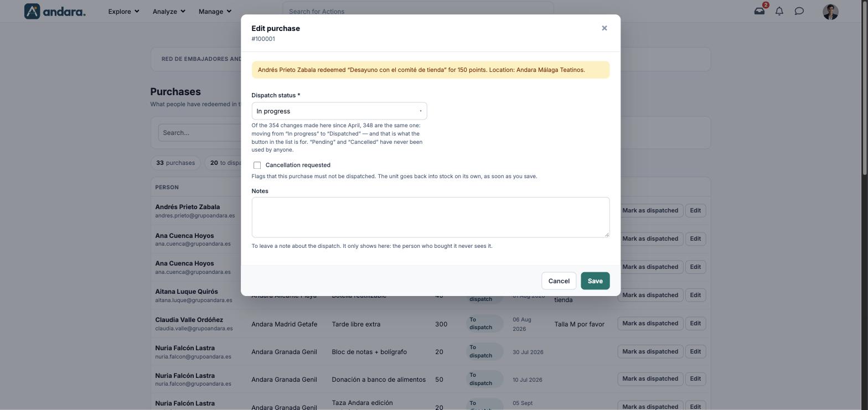Open the notifications bell icon
Viewport: 868px width, 410px height.
pos(779,11)
